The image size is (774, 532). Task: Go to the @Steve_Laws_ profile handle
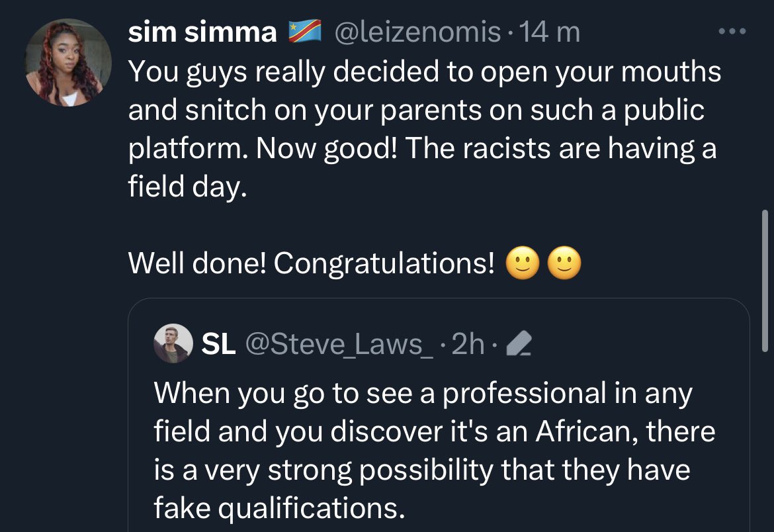point(339,345)
